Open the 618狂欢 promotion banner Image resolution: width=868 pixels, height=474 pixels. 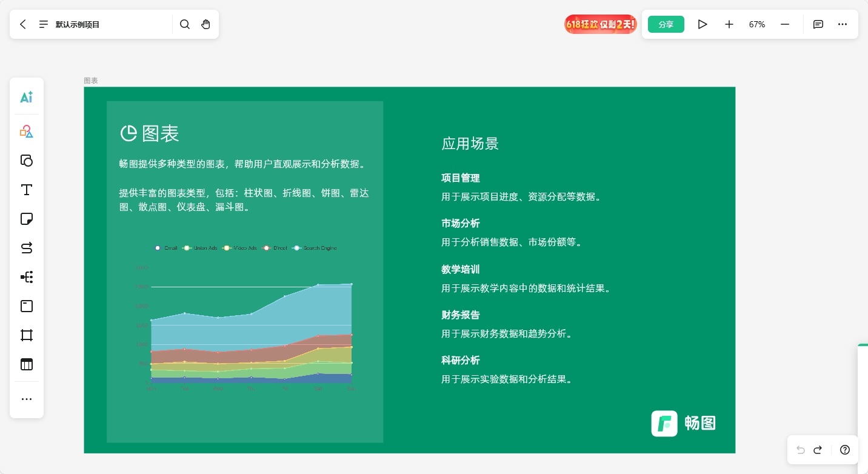click(601, 24)
